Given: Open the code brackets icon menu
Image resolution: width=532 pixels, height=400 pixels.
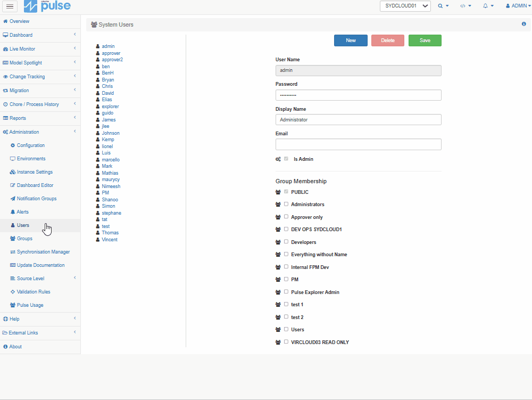Looking at the screenshot, I should coord(465,6).
